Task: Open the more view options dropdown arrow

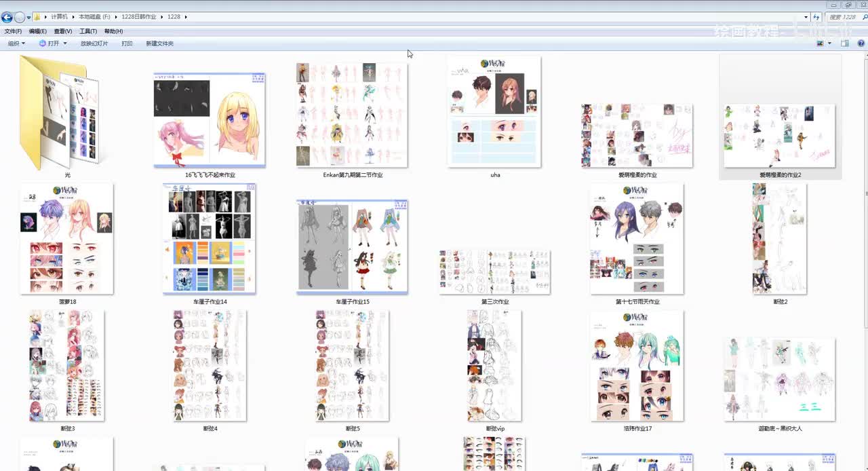Action: click(829, 43)
